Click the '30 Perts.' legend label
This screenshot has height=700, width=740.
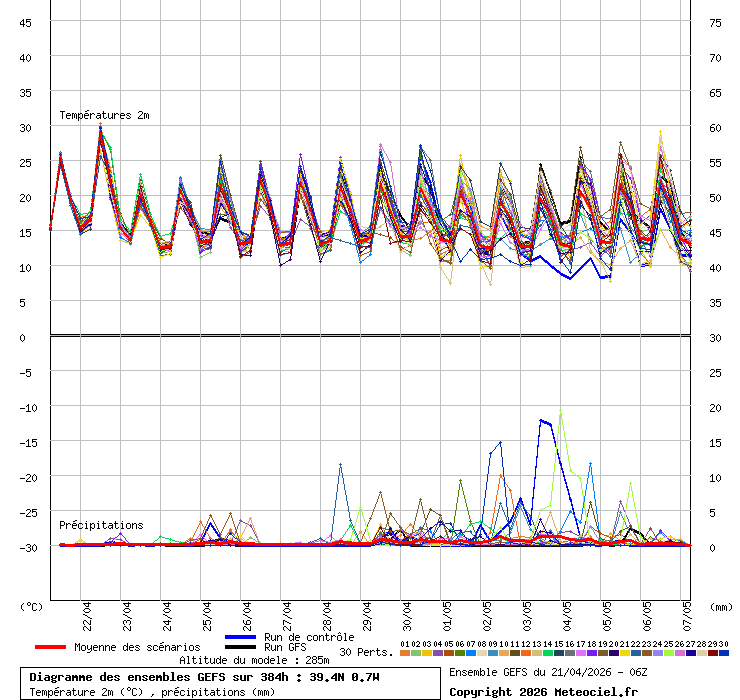pos(364,652)
